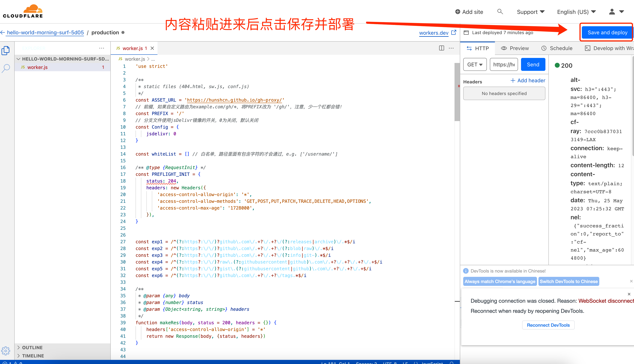Screen dimensions: 634x364
Task: Click Switch DevTools to Chinese
Action: [569, 281]
